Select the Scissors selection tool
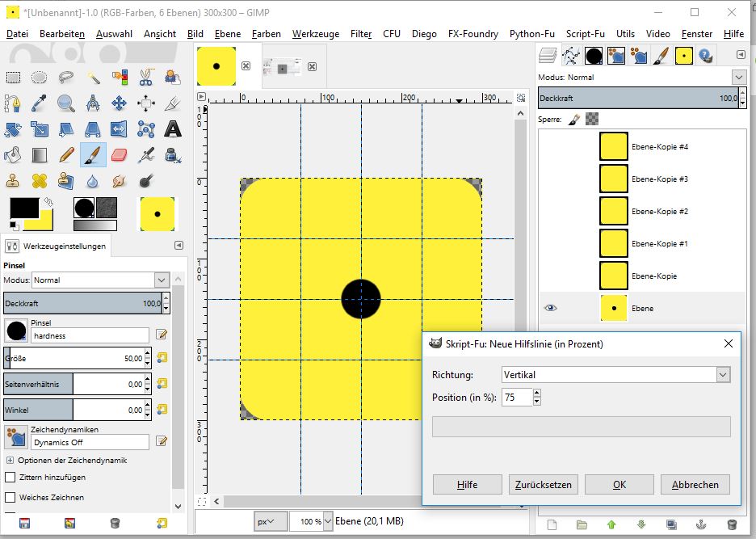Image resolution: width=756 pixels, height=539 pixels. tap(145, 78)
